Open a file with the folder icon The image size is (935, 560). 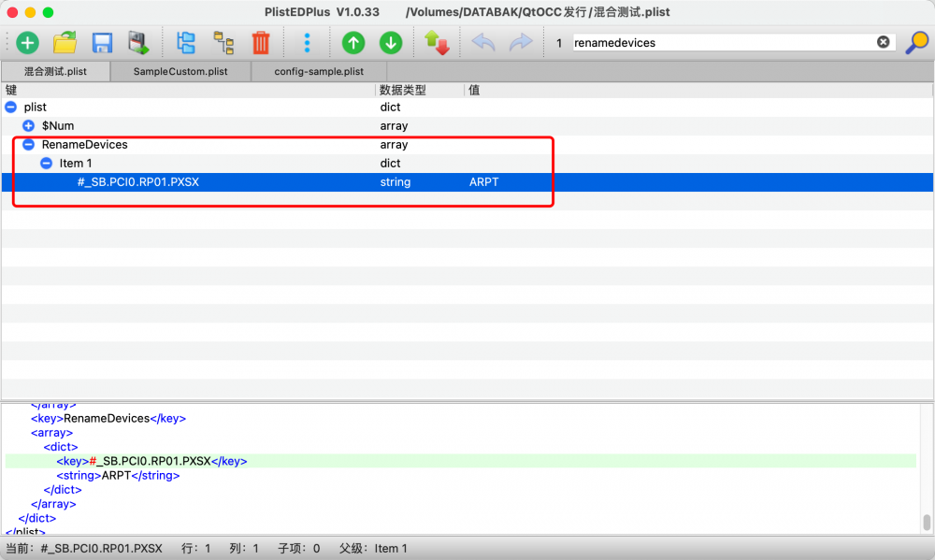(65, 43)
